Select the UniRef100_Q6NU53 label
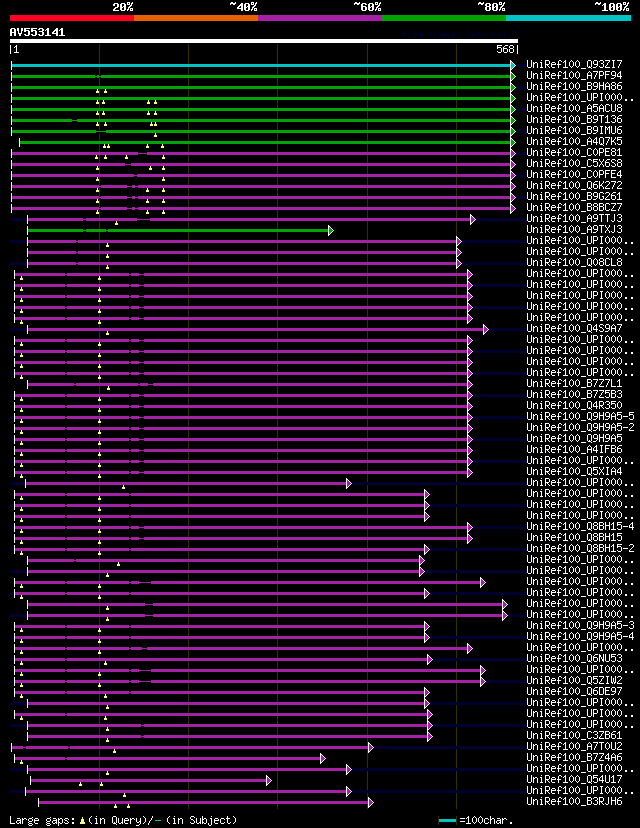This screenshot has height=828, width=640. coord(574,658)
